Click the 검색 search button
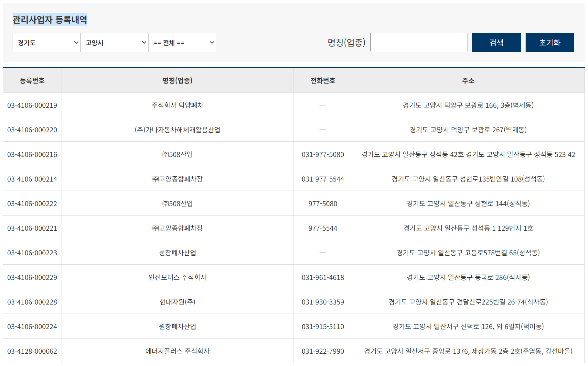This screenshot has width=588, height=366. click(x=496, y=42)
